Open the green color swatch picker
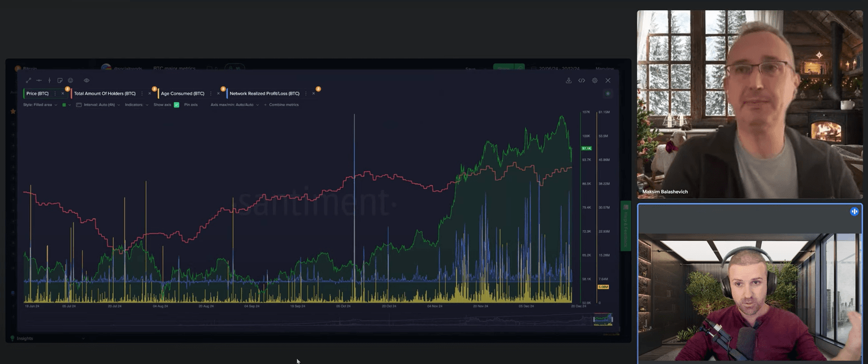Screen dimensions: 868x364 64,105
